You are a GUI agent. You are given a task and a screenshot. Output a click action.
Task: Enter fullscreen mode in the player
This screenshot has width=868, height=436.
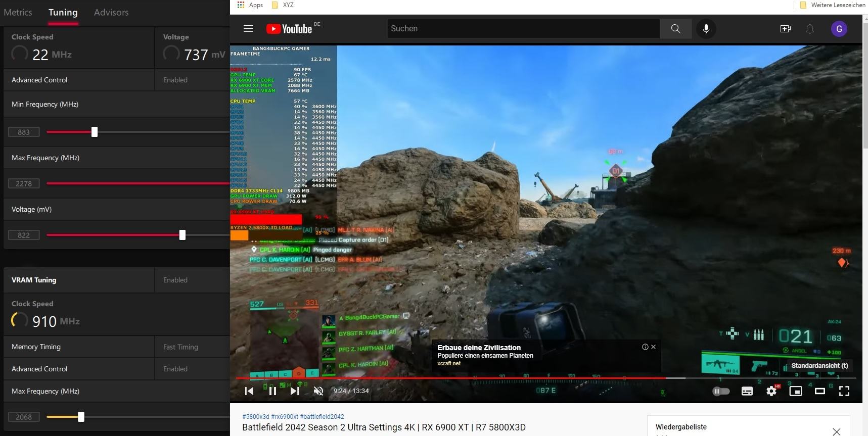(844, 391)
